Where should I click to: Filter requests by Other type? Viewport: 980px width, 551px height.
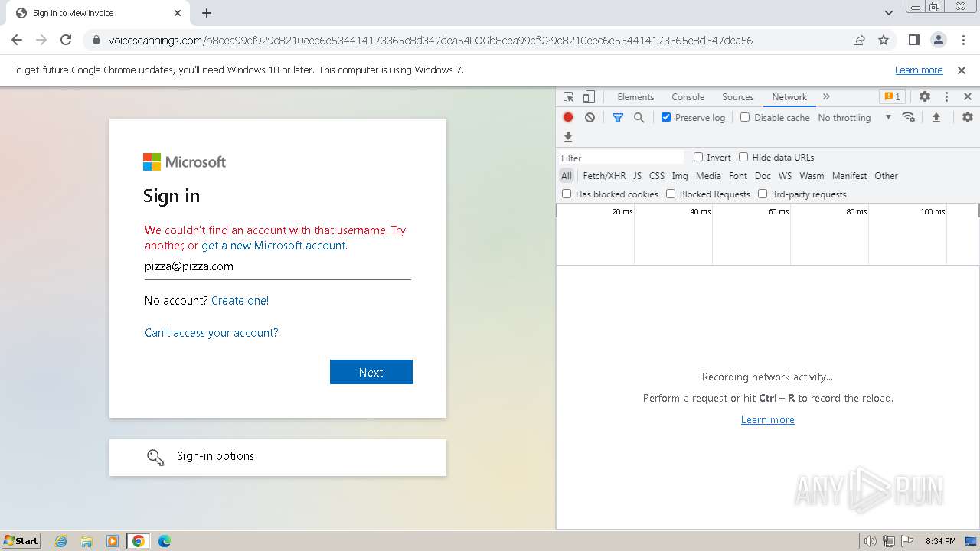tap(887, 175)
